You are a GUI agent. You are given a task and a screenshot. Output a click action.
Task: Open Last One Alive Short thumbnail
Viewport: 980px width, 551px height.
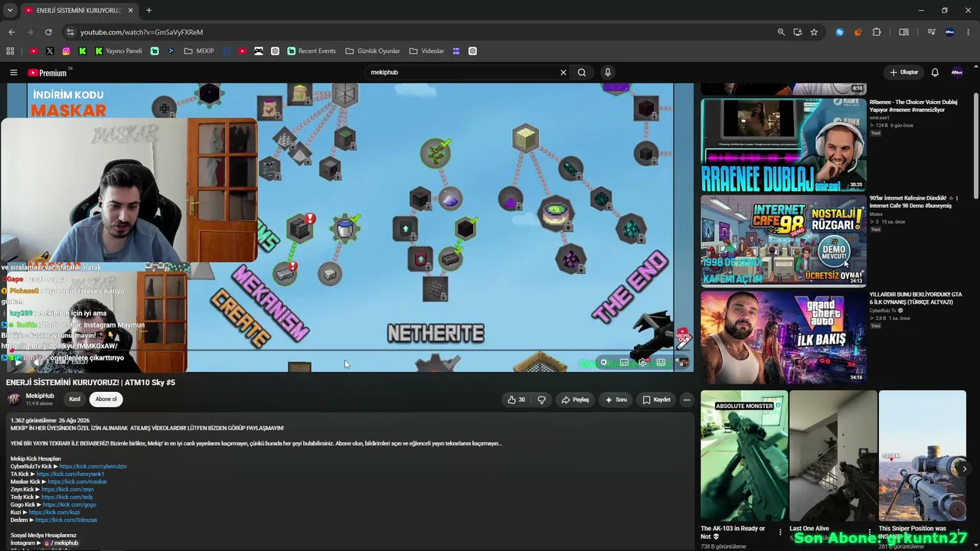[x=833, y=456]
